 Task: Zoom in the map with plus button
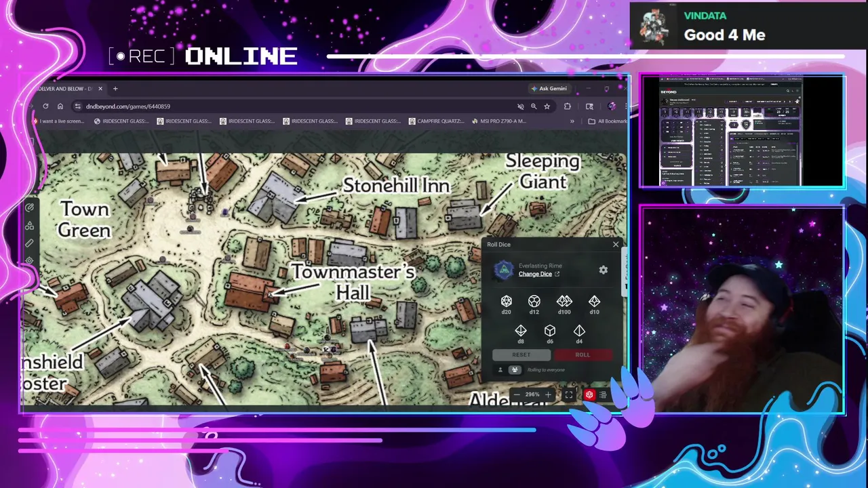point(548,394)
